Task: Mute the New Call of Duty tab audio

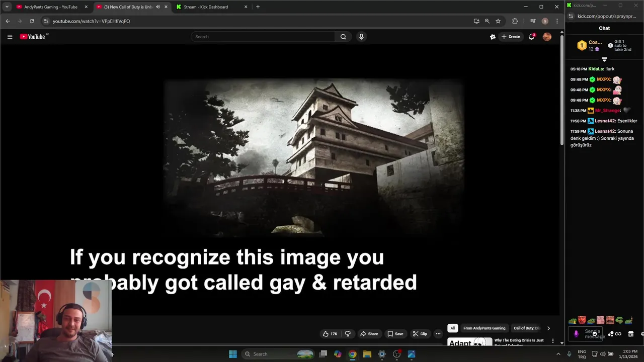Action: point(158,7)
